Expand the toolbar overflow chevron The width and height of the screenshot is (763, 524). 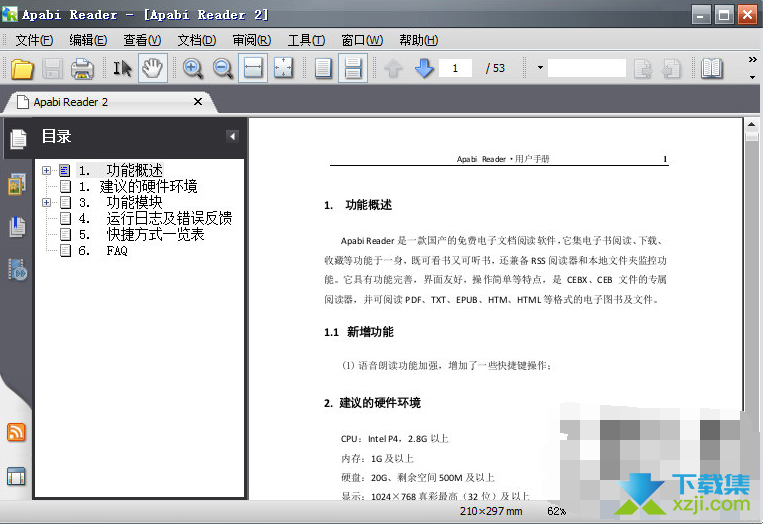752,59
